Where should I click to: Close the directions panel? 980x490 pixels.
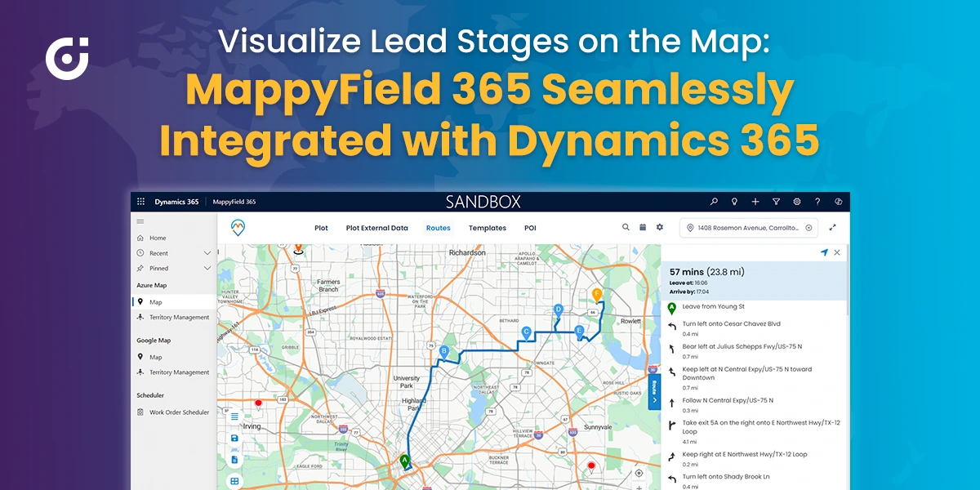tap(837, 253)
